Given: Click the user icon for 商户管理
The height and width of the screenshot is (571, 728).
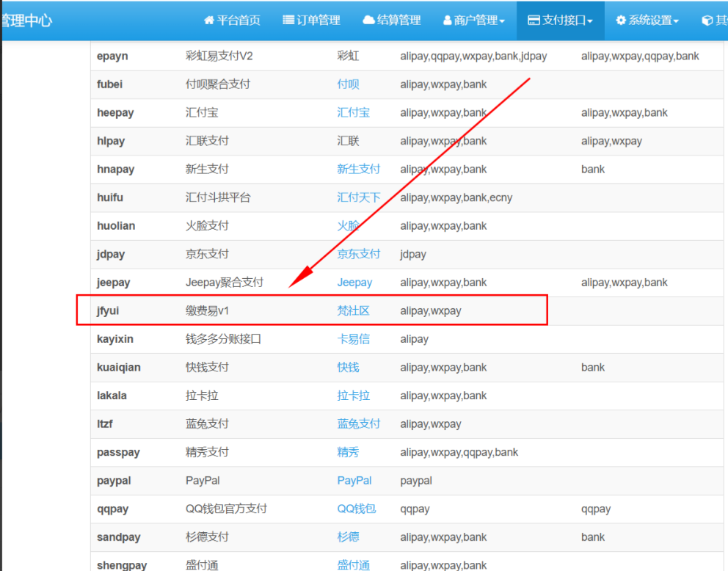Looking at the screenshot, I should 448,21.
